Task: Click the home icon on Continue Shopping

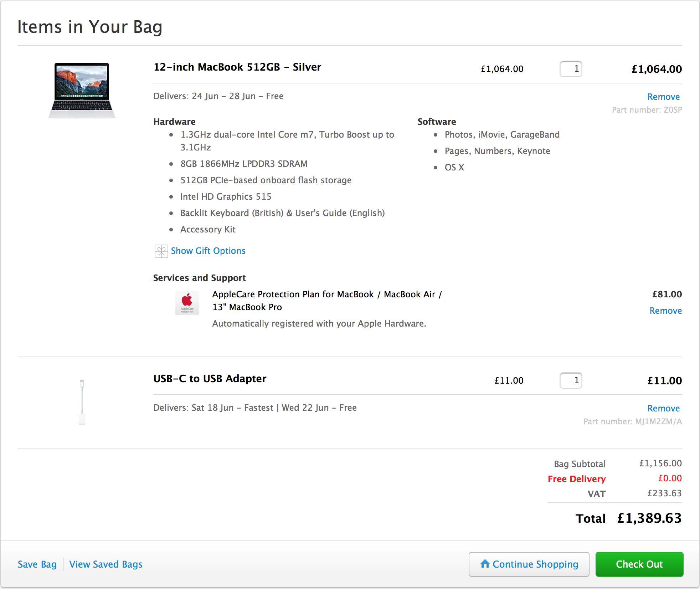Action: [x=485, y=564]
